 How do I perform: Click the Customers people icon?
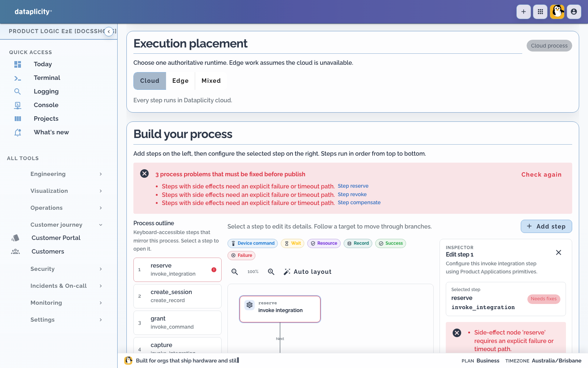point(15,252)
